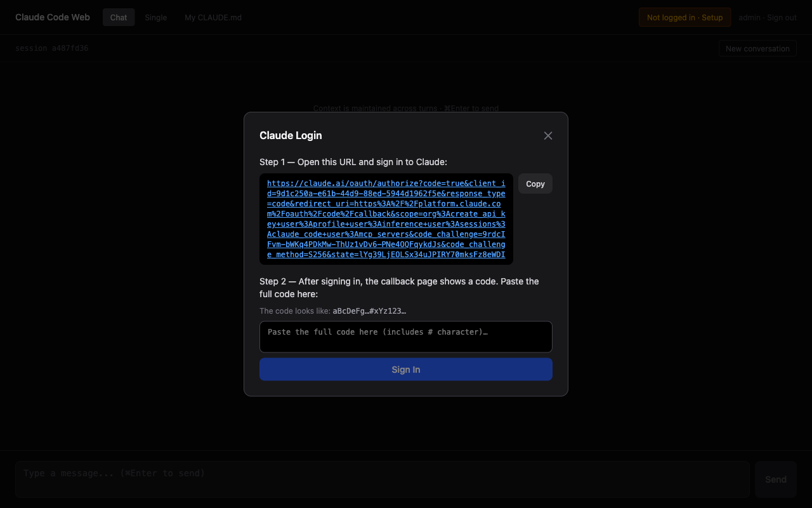This screenshot has width=812, height=508.
Task: Click the code example hint text
Action: (332, 311)
